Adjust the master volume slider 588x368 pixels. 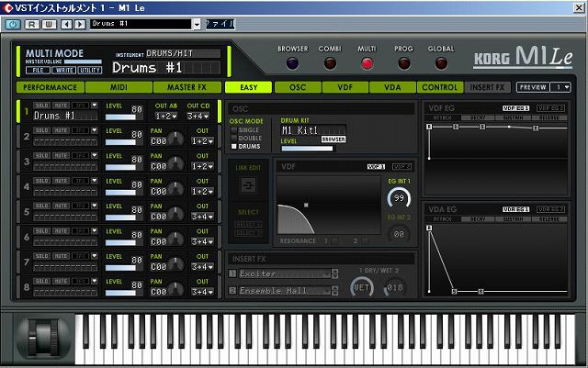point(83,61)
